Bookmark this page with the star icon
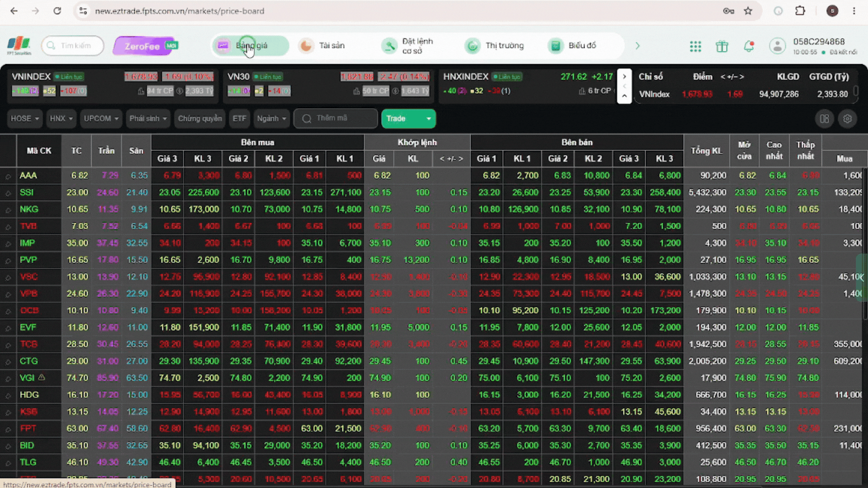The width and height of the screenshot is (868, 488). pos(748,11)
